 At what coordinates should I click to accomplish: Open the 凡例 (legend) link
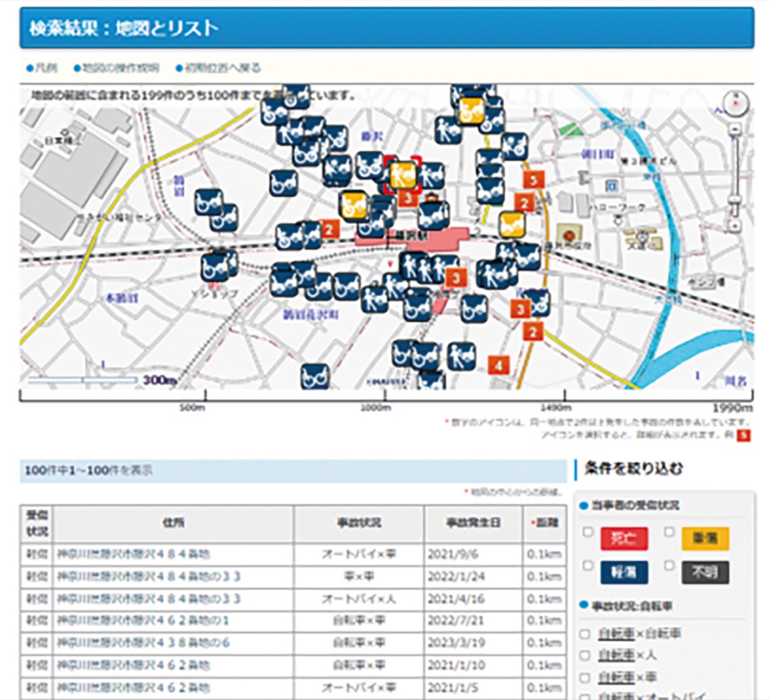(42, 68)
